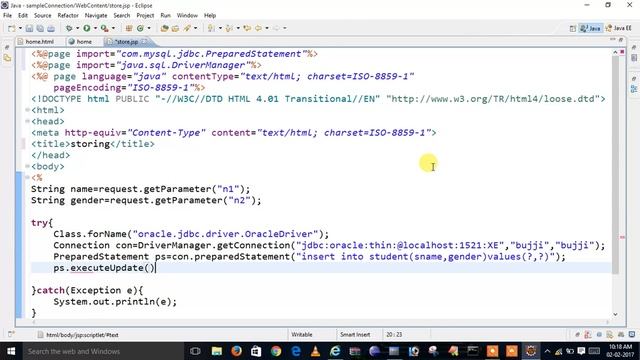Image resolution: width=640 pixels, height=360 pixels.
Task: Click the Next Annotation toolbar icon
Action: [211, 28]
